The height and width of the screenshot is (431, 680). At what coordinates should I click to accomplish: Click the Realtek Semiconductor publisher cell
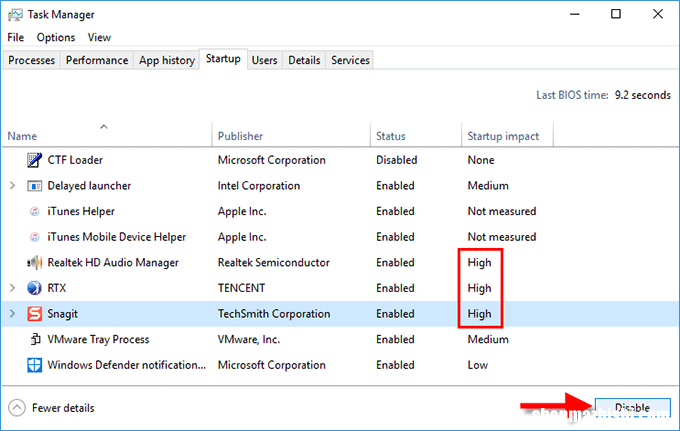(274, 262)
